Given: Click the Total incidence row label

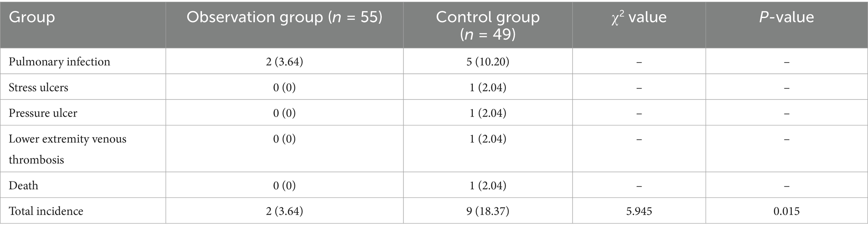Looking at the screenshot, I should point(46,211).
